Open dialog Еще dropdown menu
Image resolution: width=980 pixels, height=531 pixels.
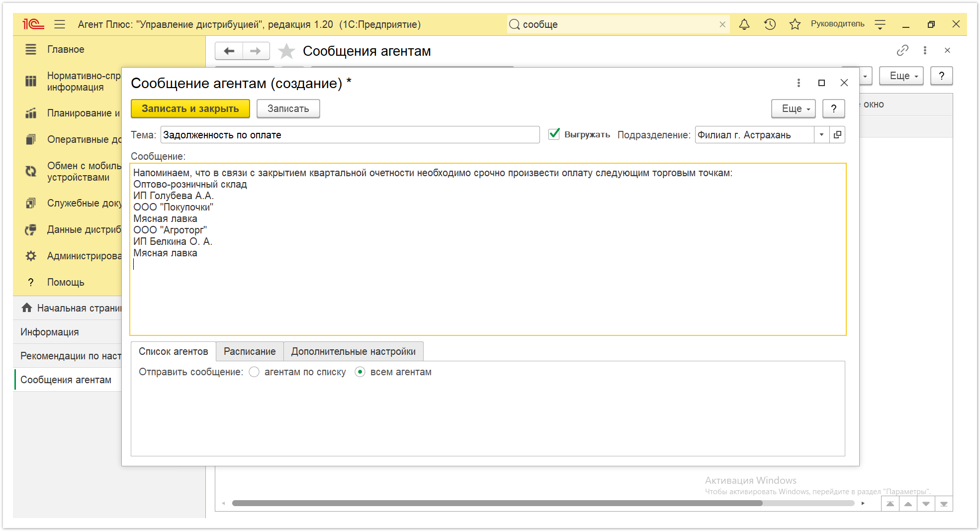(x=794, y=108)
